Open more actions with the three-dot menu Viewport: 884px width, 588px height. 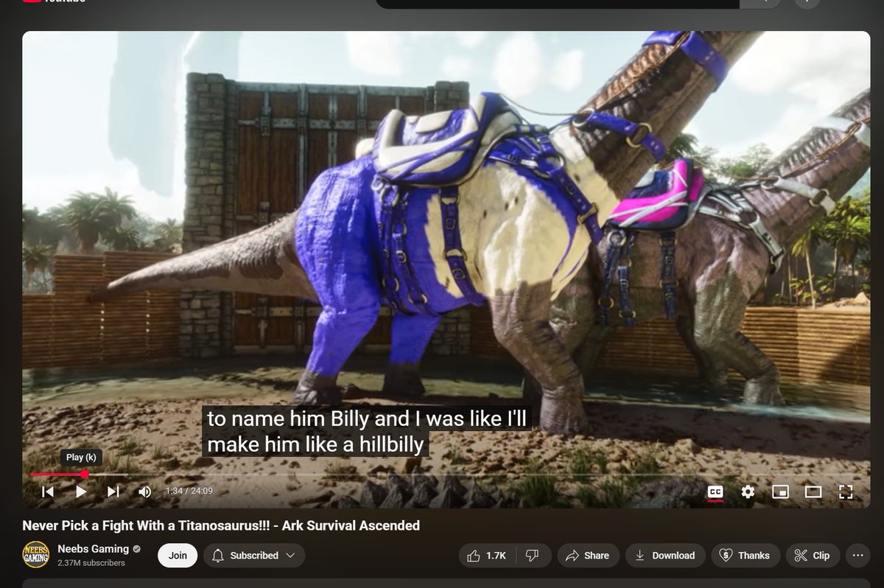point(857,556)
